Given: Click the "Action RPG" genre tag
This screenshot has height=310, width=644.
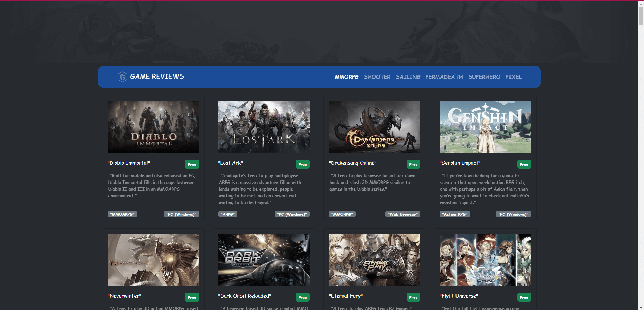Looking at the screenshot, I should 454,214.
